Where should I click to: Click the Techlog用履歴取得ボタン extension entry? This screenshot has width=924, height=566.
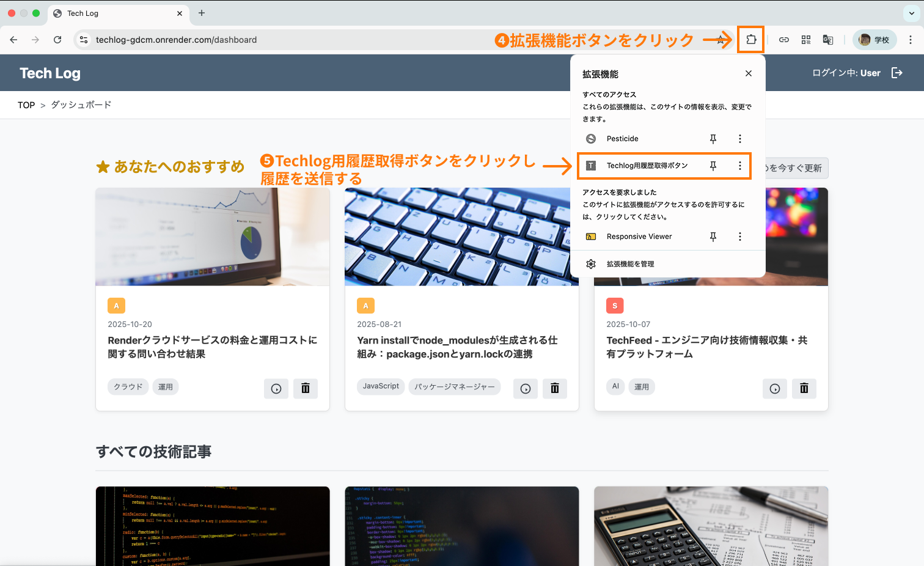click(x=648, y=166)
